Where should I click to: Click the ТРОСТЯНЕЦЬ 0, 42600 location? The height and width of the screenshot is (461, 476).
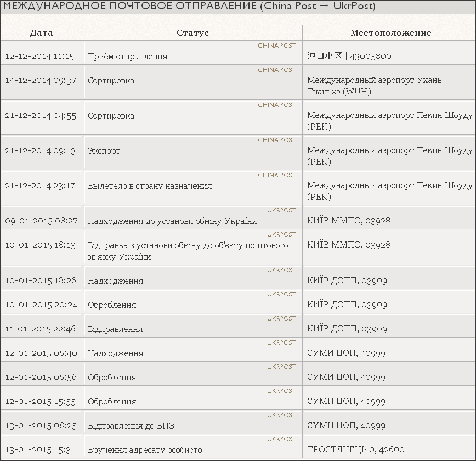356,450
